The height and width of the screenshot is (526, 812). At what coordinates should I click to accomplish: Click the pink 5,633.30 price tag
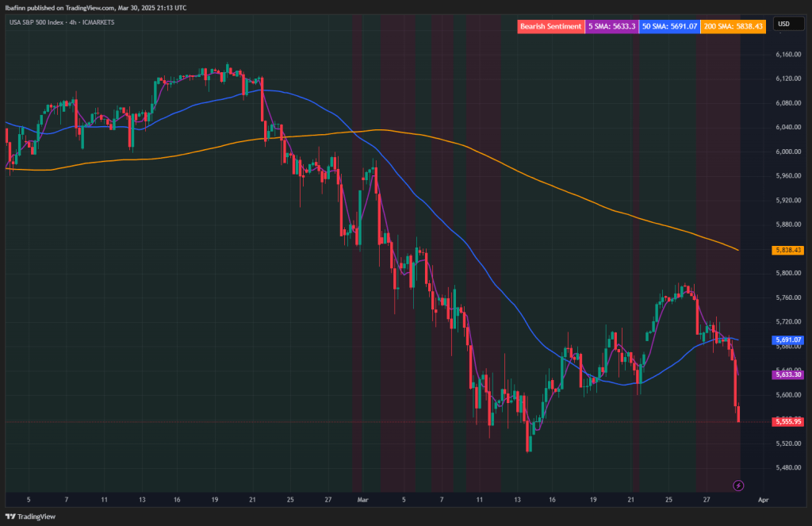coord(787,374)
